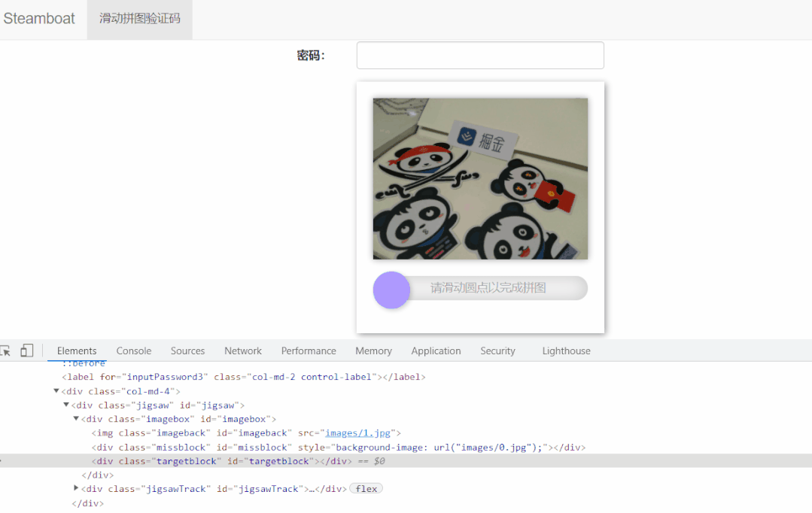Focus the 密码 password input field
This screenshot has width=812, height=513.
(480, 56)
